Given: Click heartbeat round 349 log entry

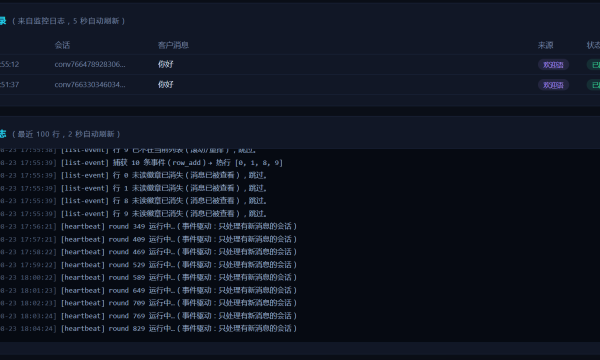Looking at the screenshot, I should click(x=148, y=226).
